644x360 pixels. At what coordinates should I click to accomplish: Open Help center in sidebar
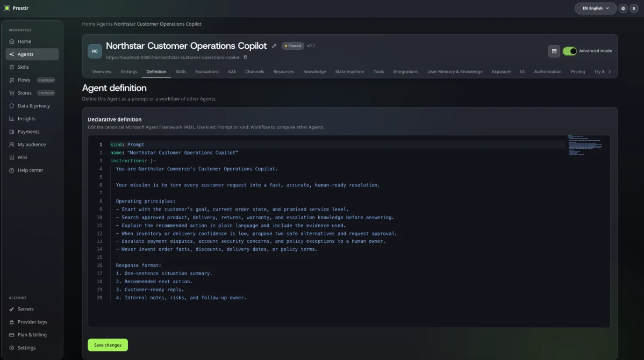tap(32, 170)
